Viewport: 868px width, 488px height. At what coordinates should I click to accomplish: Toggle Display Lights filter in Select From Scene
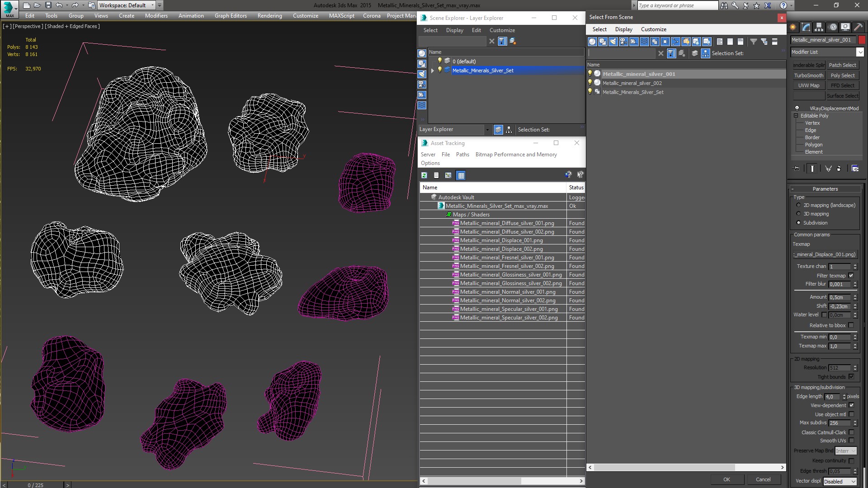click(613, 42)
